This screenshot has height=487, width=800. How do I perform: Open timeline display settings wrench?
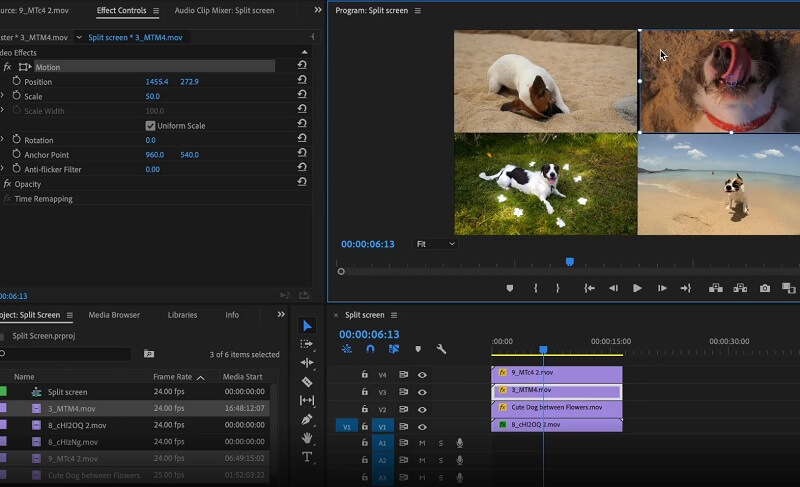coord(441,349)
